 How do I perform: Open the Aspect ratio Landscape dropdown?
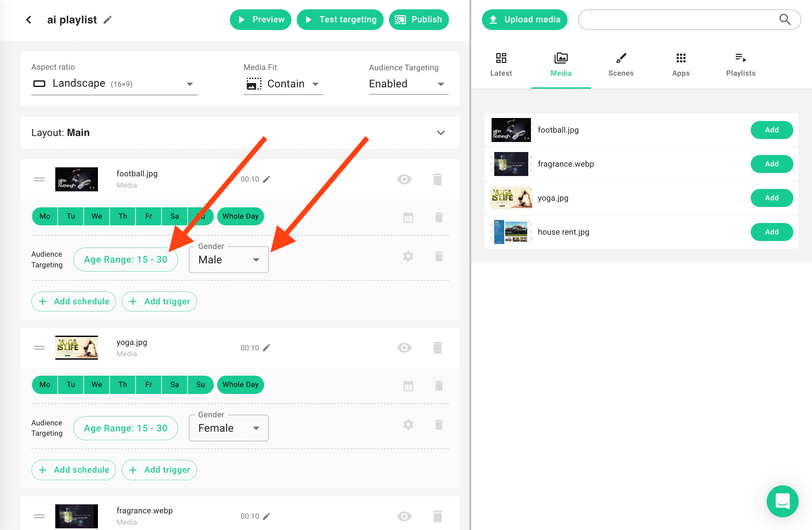[114, 84]
